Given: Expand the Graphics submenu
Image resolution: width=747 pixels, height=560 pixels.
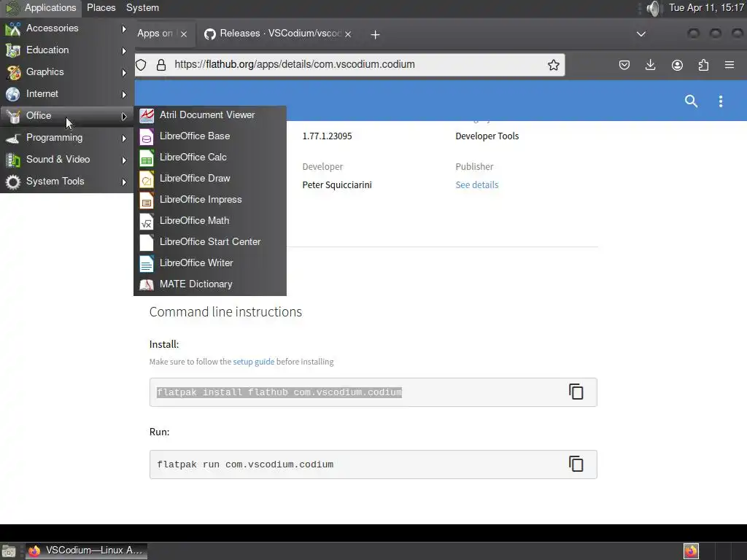Looking at the screenshot, I should click(66, 72).
